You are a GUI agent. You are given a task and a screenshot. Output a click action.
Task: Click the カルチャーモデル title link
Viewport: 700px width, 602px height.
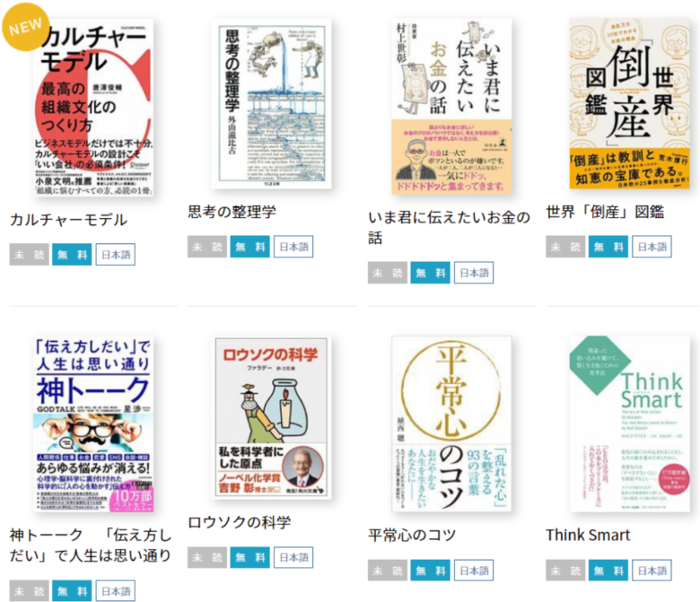[69, 220]
